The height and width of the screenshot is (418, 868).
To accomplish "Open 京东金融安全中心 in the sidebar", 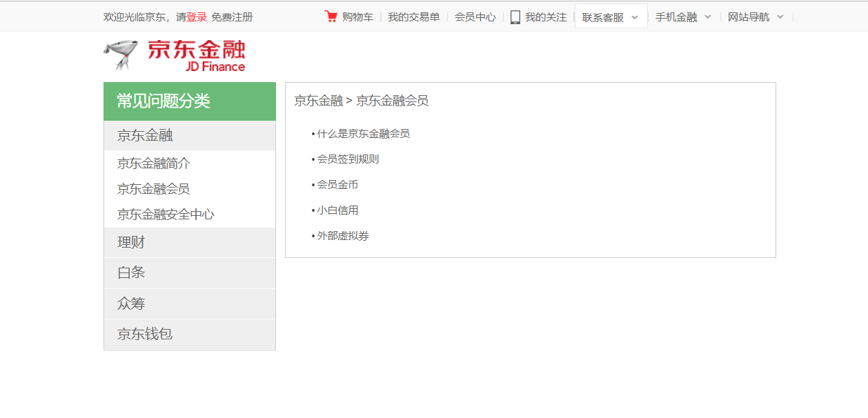I will pos(166,215).
